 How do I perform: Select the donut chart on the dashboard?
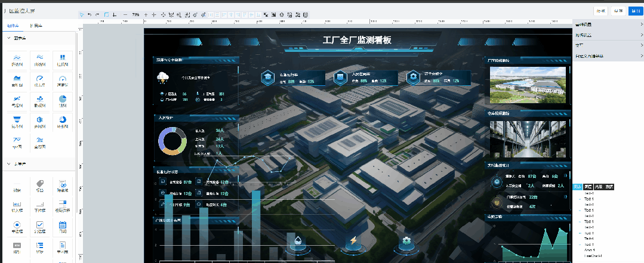point(172,141)
